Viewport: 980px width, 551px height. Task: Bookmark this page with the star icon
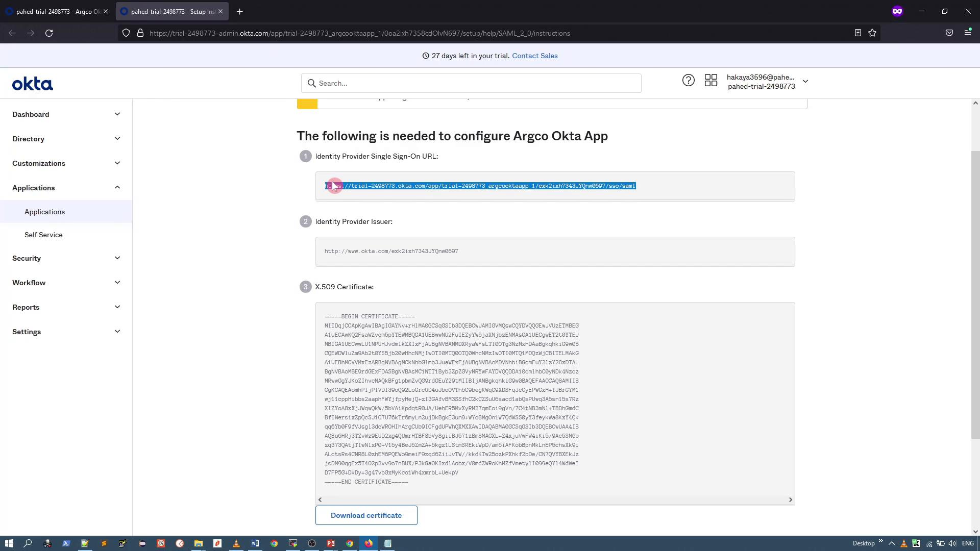click(x=872, y=33)
